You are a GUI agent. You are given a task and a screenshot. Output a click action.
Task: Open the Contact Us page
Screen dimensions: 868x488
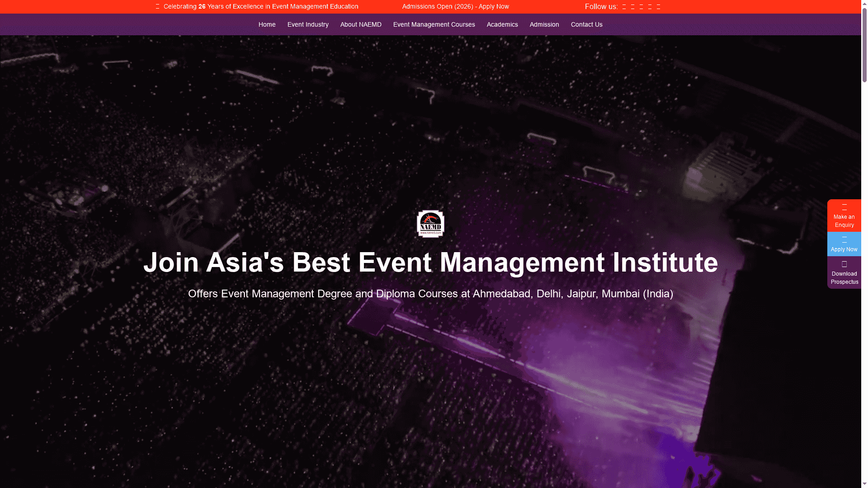point(586,24)
